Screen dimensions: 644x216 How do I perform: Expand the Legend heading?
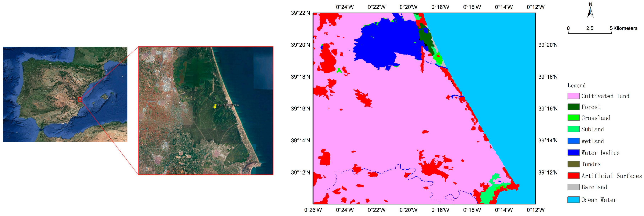coord(576,85)
